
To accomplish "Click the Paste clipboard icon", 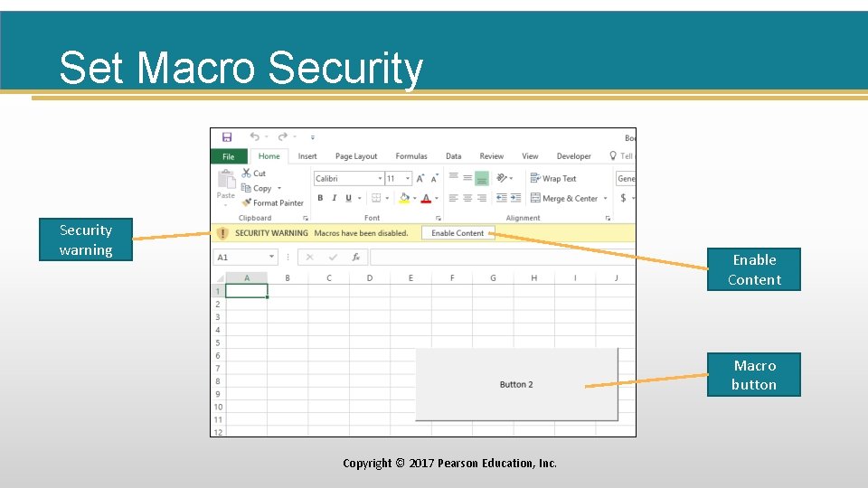I will 226,179.
